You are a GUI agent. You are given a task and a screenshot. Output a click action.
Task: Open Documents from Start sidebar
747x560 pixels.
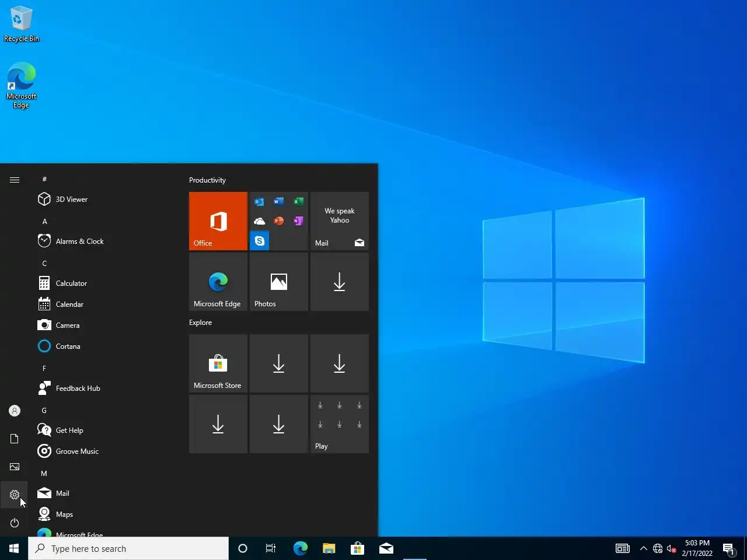15,439
